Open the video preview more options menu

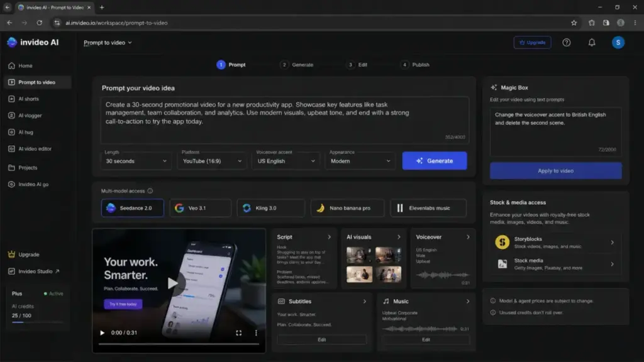click(256, 333)
